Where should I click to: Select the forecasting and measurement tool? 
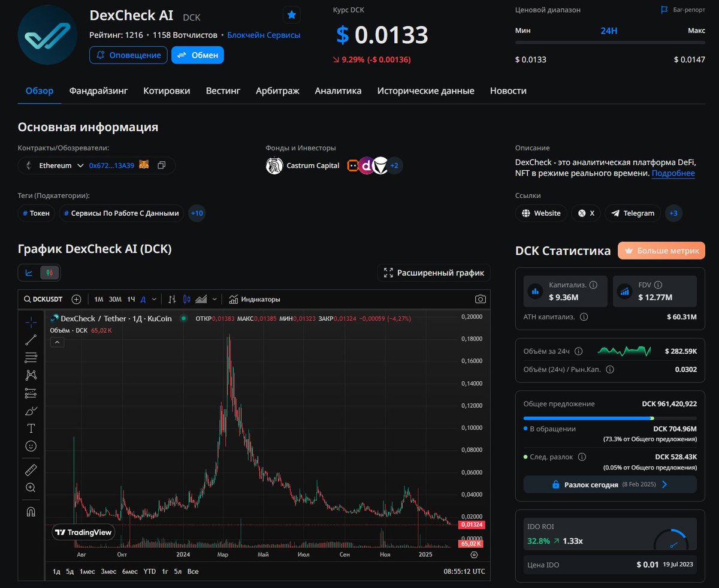pyautogui.click(x=31, y=393)
